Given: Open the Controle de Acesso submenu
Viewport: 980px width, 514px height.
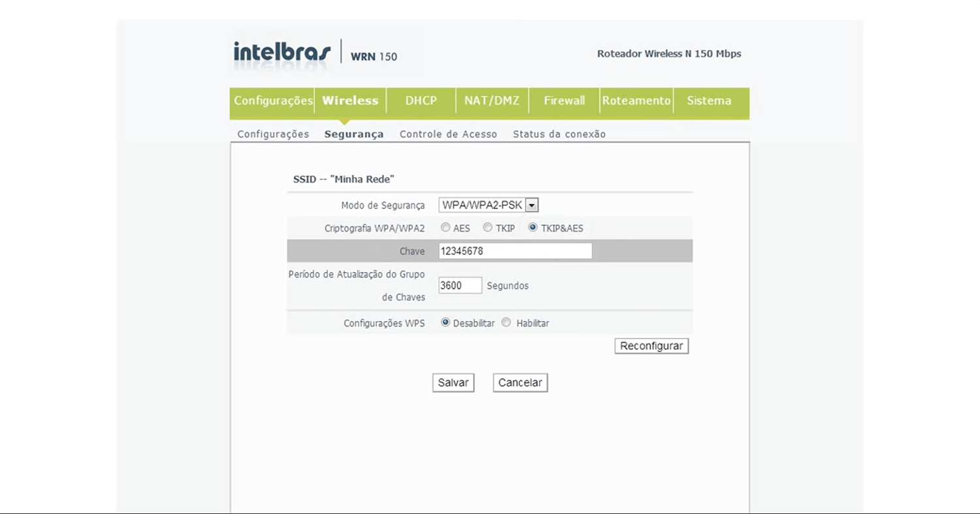Looking at the screenshot, I should (448, 134).
